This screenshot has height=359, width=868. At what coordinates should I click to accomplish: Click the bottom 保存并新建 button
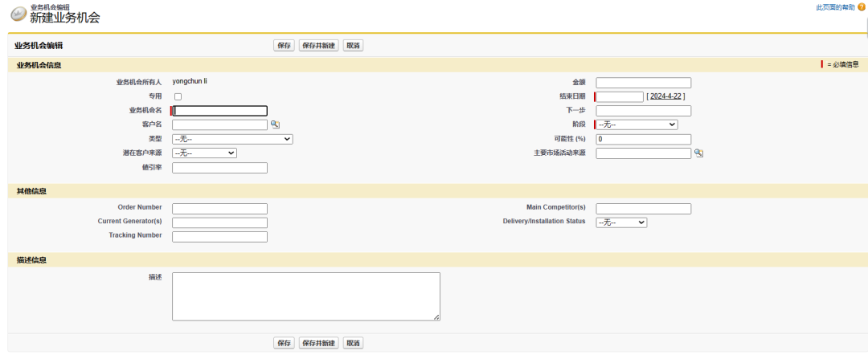318,343
